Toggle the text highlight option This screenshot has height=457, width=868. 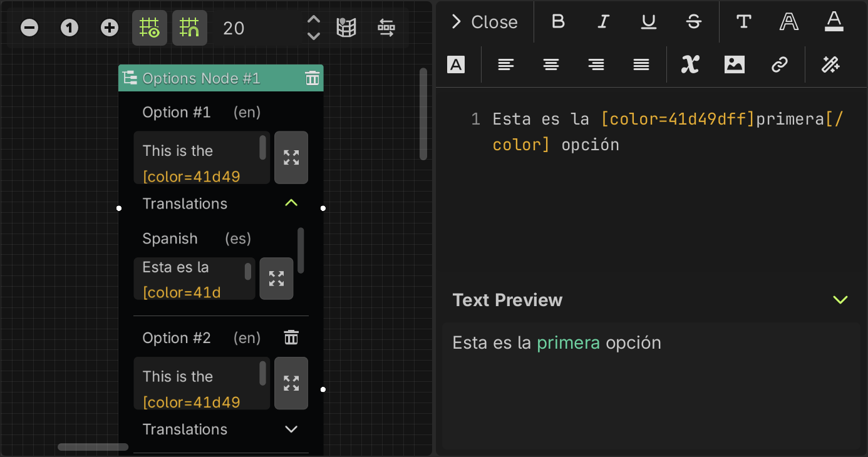click(457, 64)
